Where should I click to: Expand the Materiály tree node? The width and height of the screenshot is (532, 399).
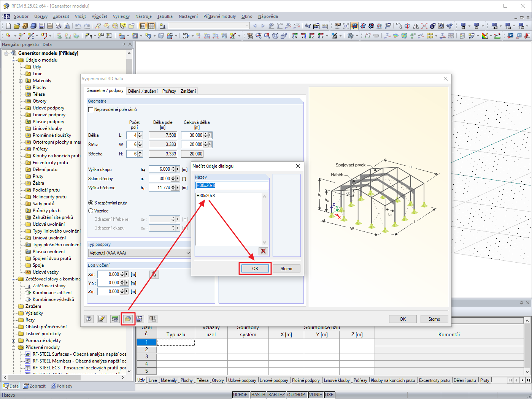coord(21,81)
